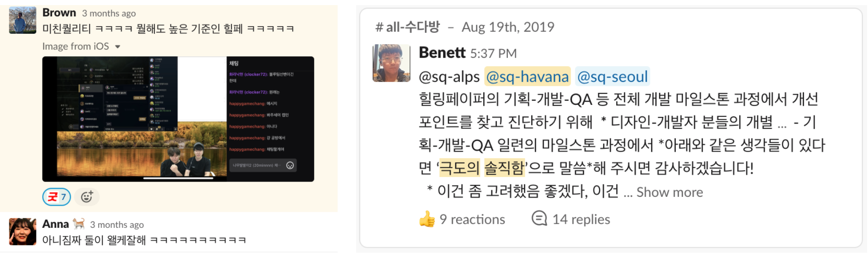This screenshot has height=256, width=868.
Task: Click Brown's 3 months ago timestamp
Action: tap(109, 13)
